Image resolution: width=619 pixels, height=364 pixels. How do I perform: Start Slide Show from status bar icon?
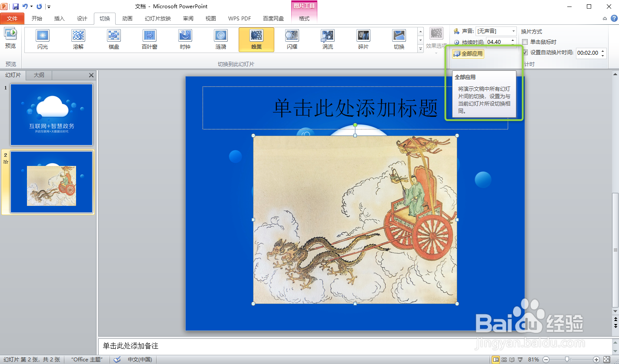point(520,360)
